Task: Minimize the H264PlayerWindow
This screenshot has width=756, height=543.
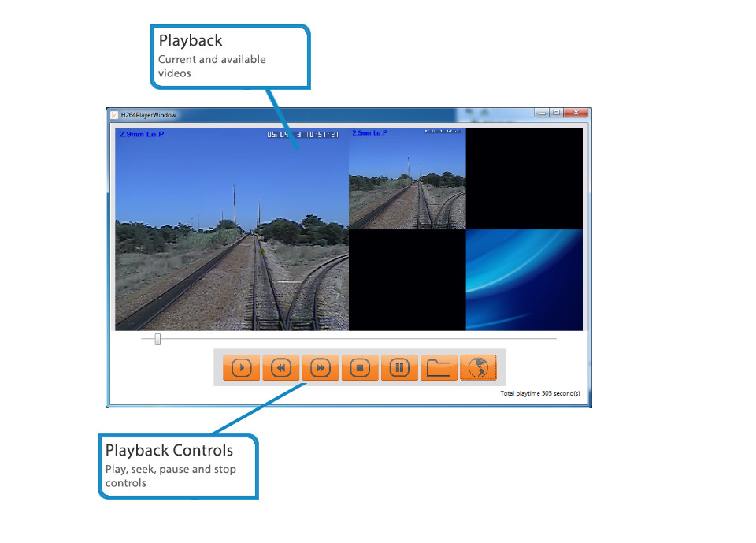Action: (542, 113)
